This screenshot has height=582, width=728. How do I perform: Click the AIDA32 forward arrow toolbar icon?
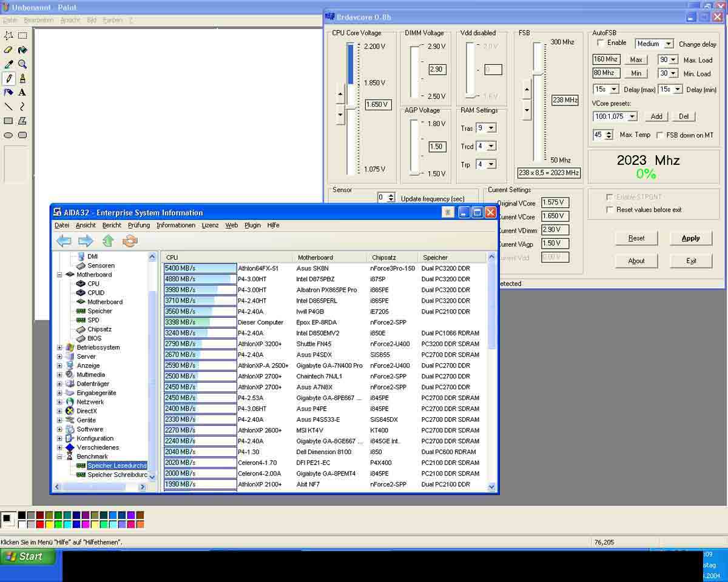point(86,241)
